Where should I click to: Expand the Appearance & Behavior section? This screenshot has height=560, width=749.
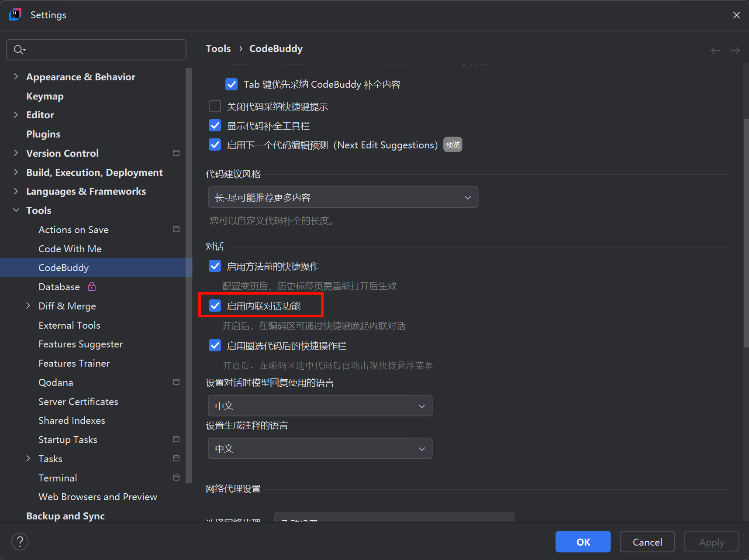click(x=16, y=77)
